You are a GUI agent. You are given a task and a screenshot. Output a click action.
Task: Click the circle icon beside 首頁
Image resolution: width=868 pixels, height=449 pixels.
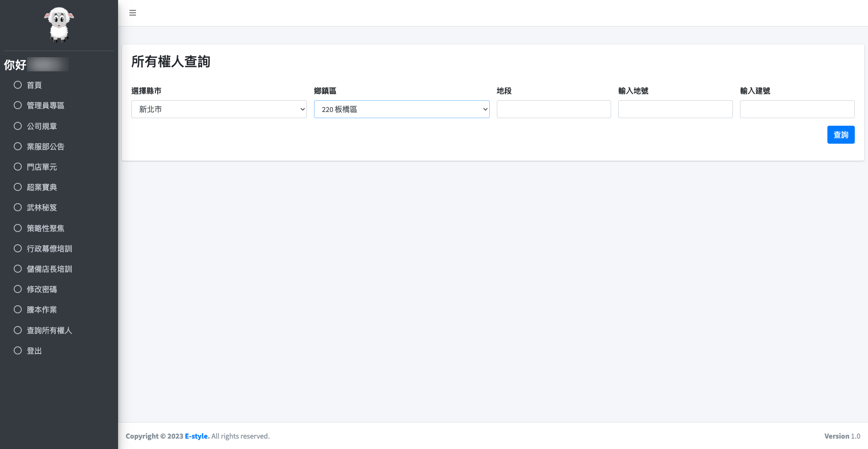click(x=18, y=85)
